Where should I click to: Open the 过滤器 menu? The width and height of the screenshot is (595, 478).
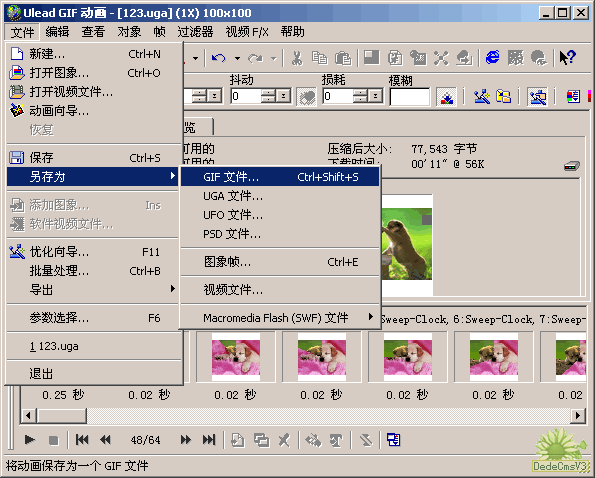pyautogui.click(x=195, y=32)
